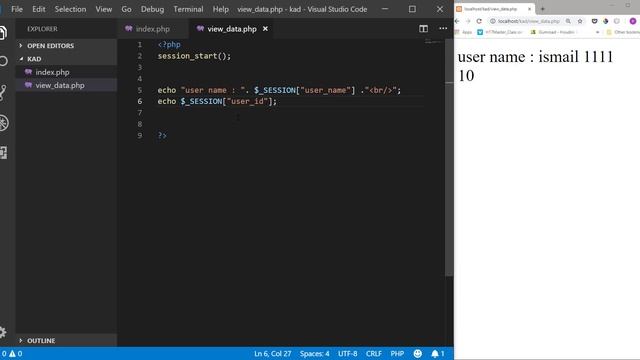Image resolution: width=640 pixels, height=360 pixels.
Task: Open the browser profile avatar
Action: [633, 21]
